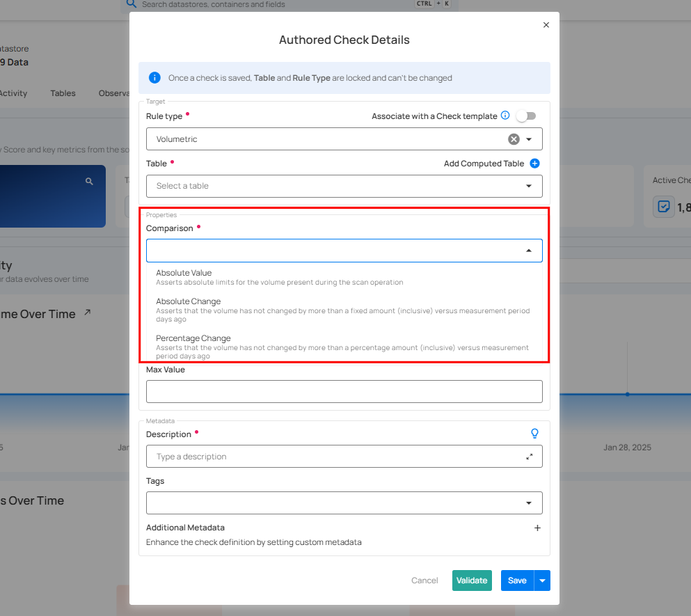Toggle Associate with a Check template switch
This screenshot has width=691, height=616.
(526, 116)
